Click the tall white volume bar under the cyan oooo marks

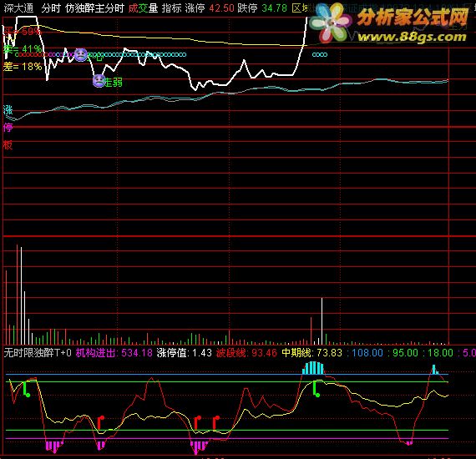pos(322,321)
